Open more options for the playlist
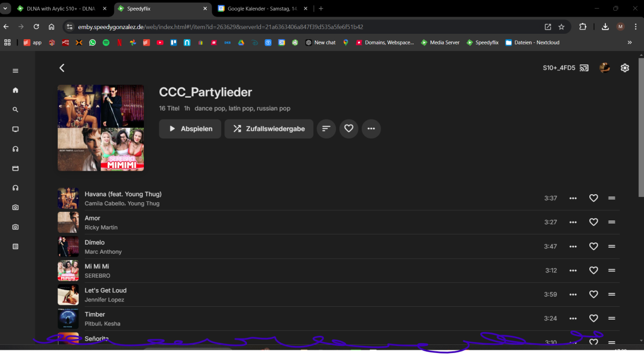 371,129
